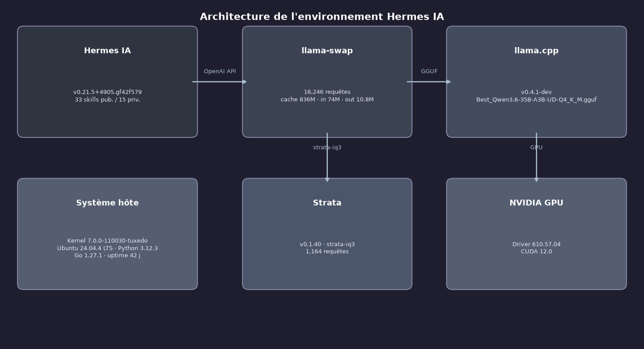Click "16,246 requêtes" text

[x=327, y=92]
